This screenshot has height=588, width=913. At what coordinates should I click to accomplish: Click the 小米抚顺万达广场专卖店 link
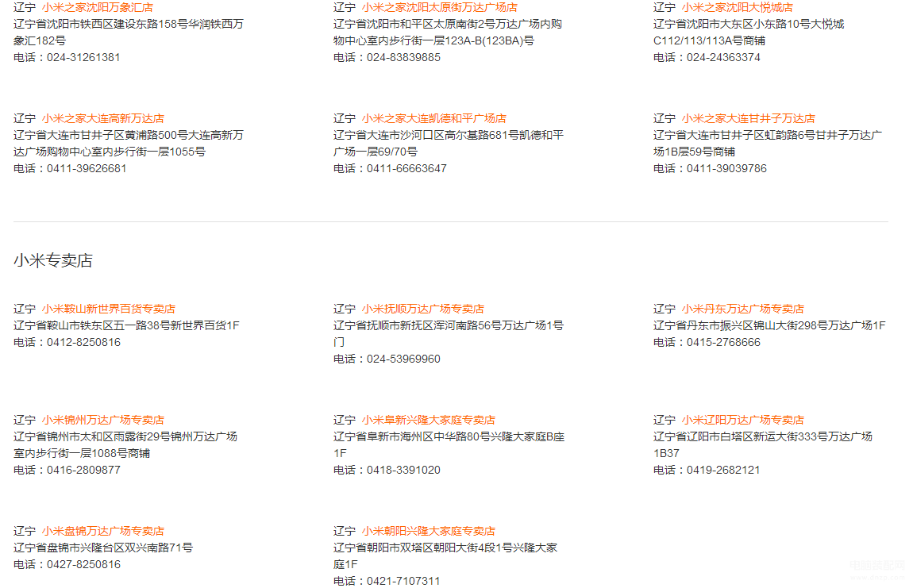(422, 309)
